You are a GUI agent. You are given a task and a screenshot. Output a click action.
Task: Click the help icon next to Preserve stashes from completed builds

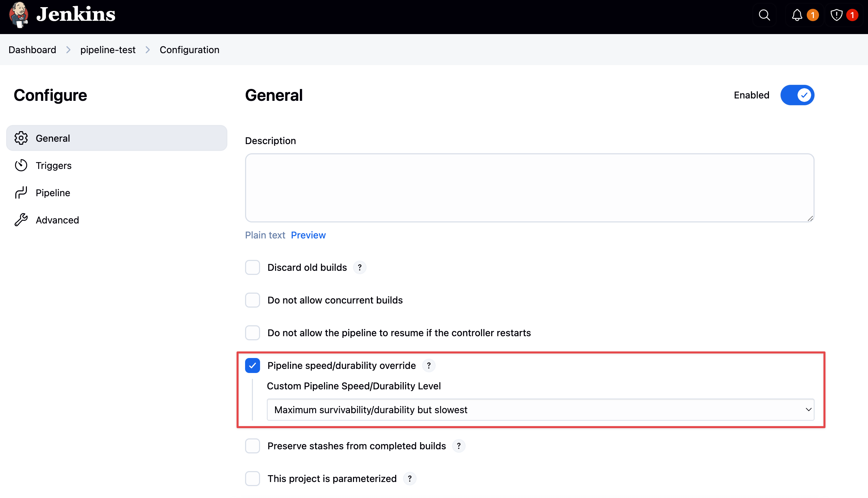459,446
